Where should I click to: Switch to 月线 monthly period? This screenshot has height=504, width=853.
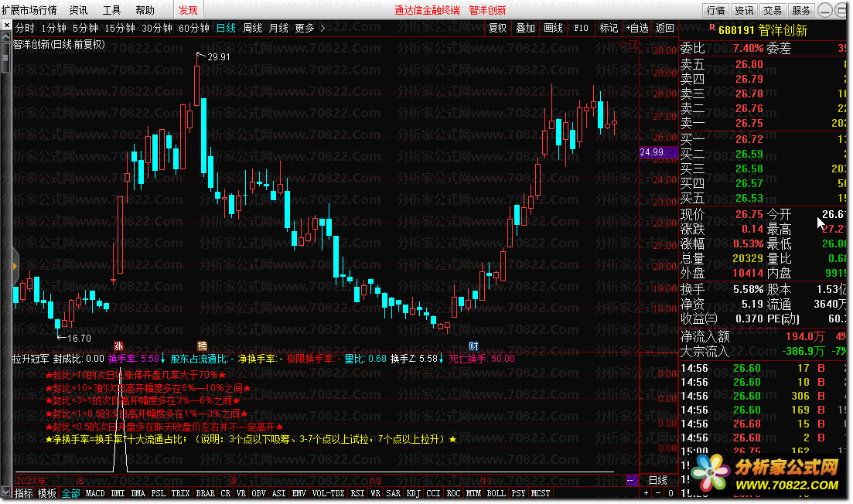click(x=278, y=29)
